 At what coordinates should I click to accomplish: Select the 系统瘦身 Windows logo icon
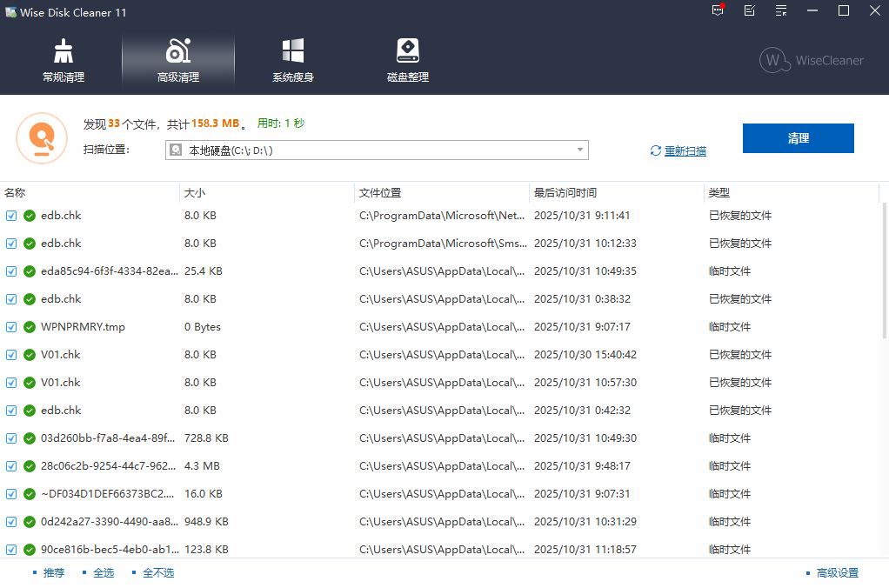coord(292,60)
